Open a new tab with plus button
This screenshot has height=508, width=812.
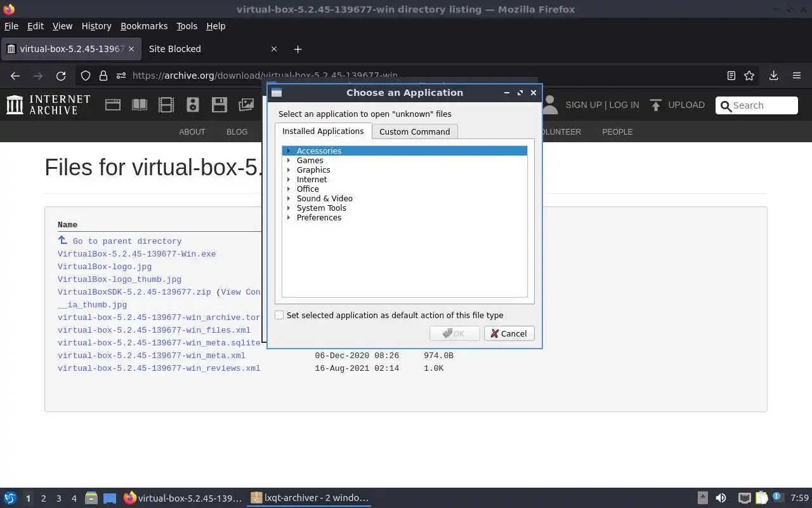coord(298,49)
